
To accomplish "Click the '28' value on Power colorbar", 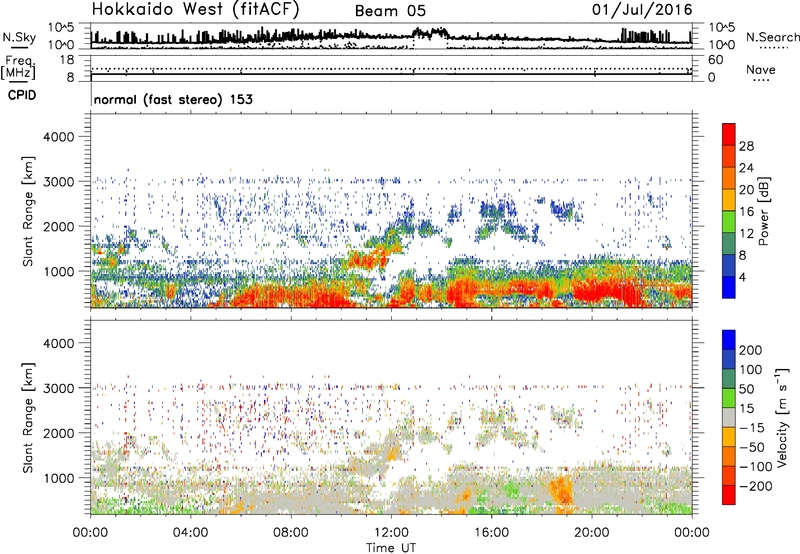I will pos(746,146).
